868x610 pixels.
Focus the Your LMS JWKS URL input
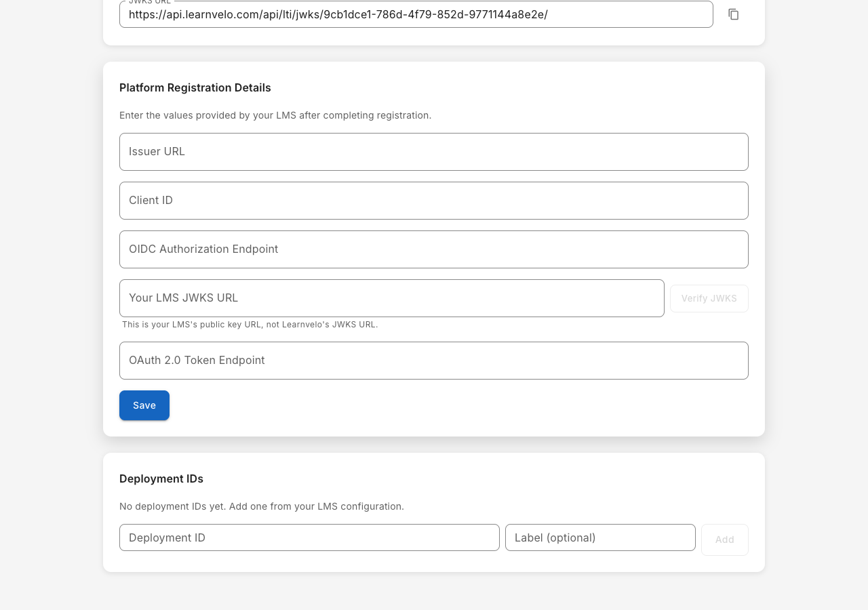click(391, 298)
